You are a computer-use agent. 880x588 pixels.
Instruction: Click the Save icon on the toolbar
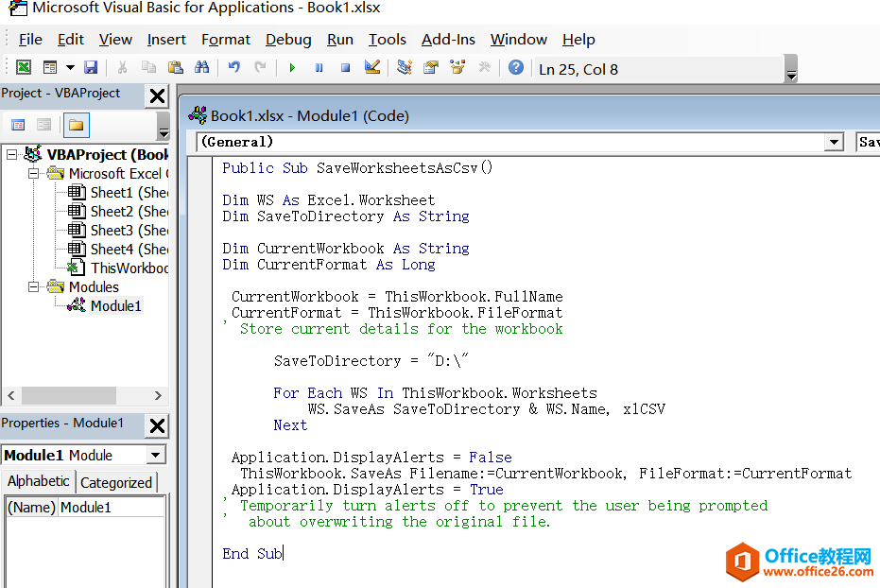[x=90, y=66]
